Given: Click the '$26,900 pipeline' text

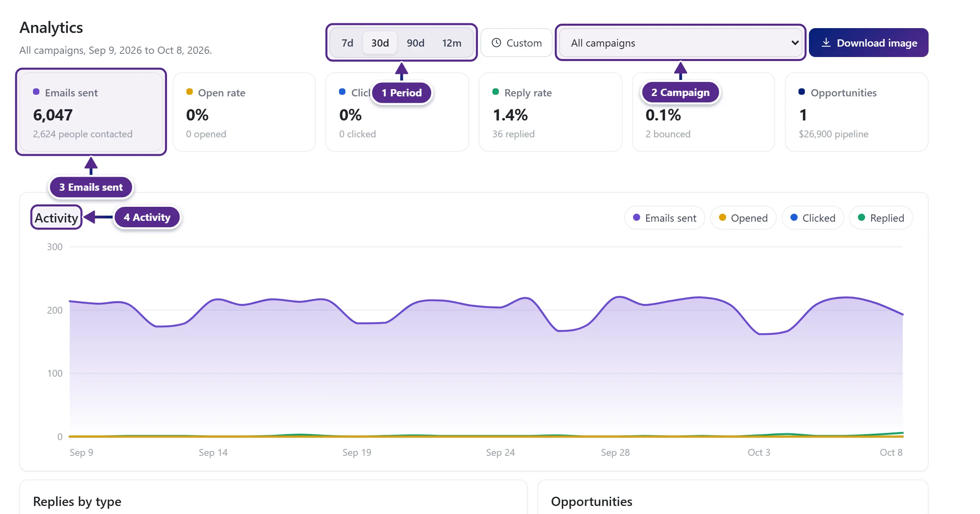Looking at the screenshot, I should click(833, 134).
